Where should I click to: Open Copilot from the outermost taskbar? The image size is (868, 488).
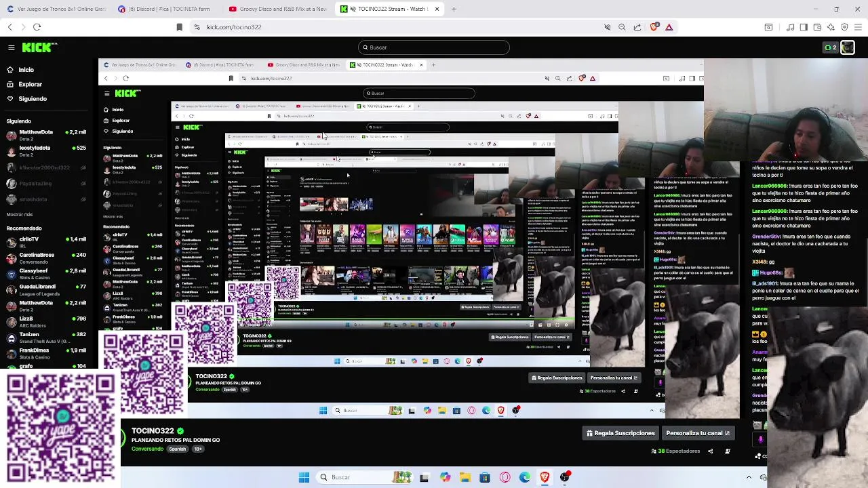445,477
